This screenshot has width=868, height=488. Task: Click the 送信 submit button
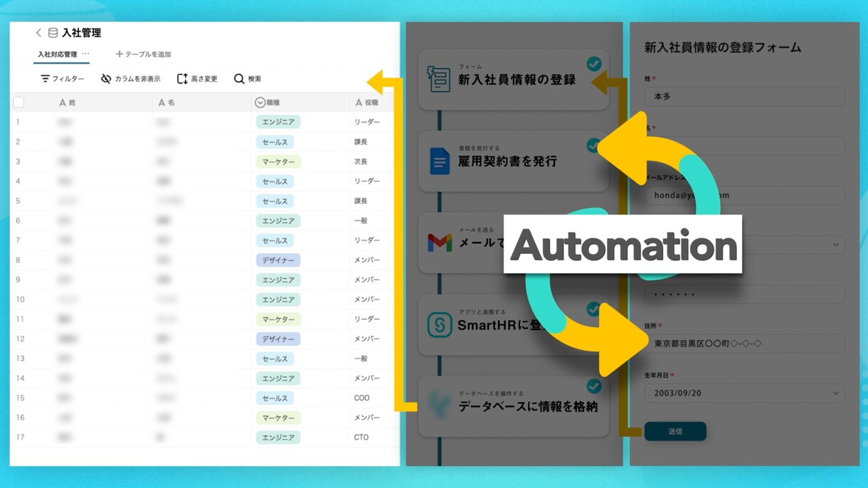click(675, 431)
